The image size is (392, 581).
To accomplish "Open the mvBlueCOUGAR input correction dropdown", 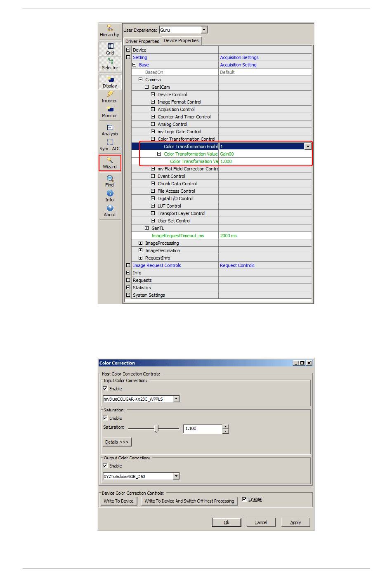I will 176,399.
